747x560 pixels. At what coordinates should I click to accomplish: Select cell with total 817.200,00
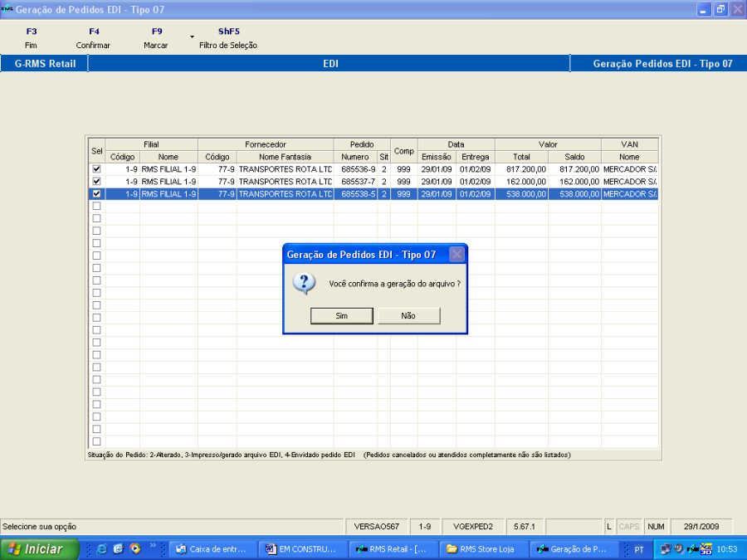click(522, 169)
